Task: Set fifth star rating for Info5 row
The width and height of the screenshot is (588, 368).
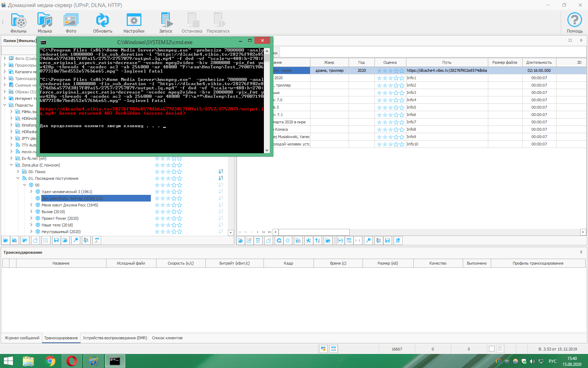Action: click(401, 108)
